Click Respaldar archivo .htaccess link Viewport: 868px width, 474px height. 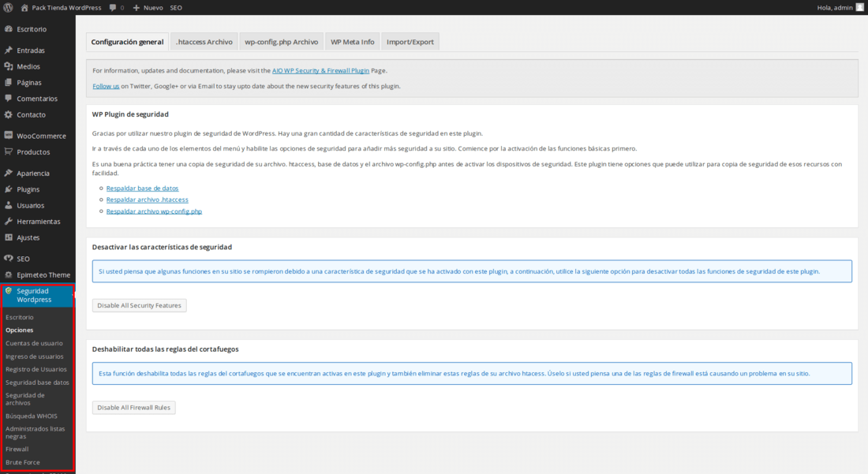pos(148,200)
